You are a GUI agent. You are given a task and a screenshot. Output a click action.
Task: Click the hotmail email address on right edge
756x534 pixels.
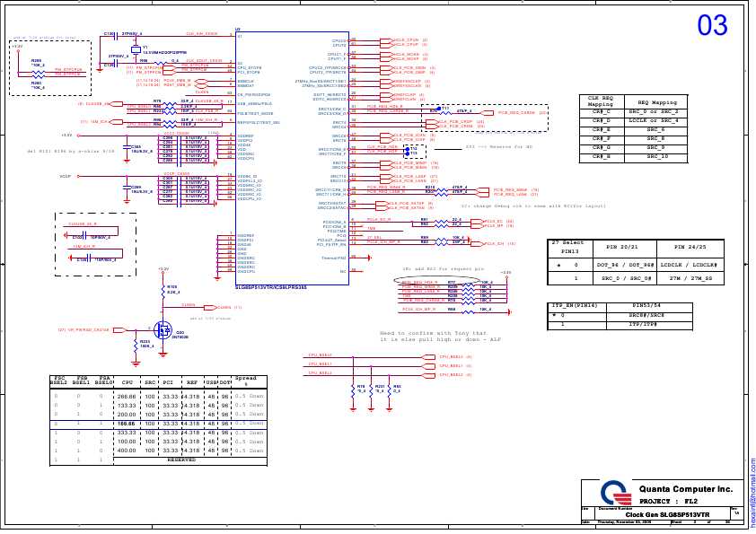click(x=752, y=491)
